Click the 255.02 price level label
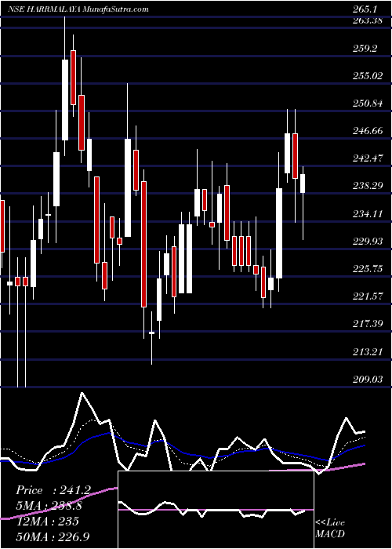The image size is (392, 549). (368, 75)
